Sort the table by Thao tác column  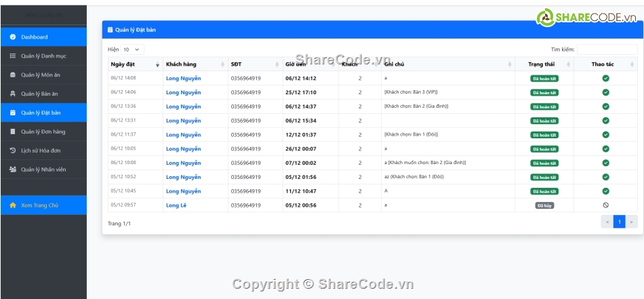[x=605, y=64]
